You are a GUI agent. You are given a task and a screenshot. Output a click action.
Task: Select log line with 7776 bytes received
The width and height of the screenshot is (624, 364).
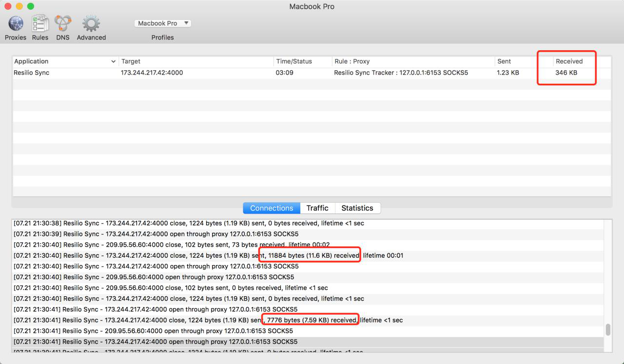click(308, 320)
